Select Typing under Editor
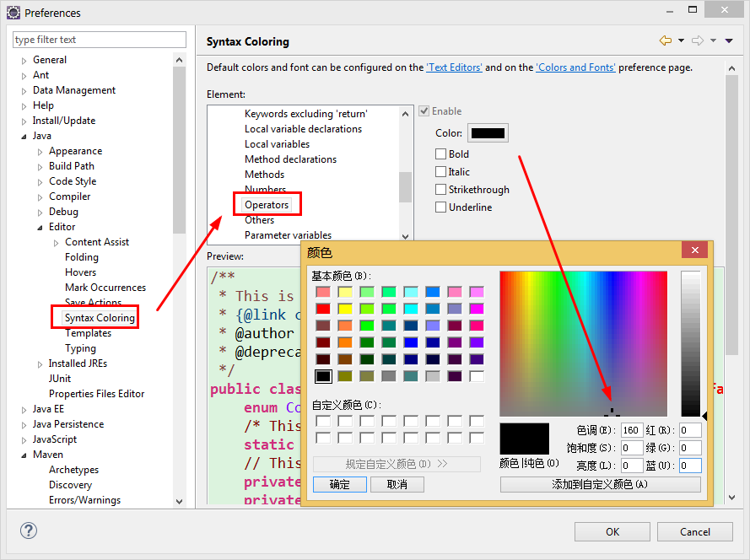The width and height of the screenshot is (750, 560). pyautogui.click(x=80, y=348)
